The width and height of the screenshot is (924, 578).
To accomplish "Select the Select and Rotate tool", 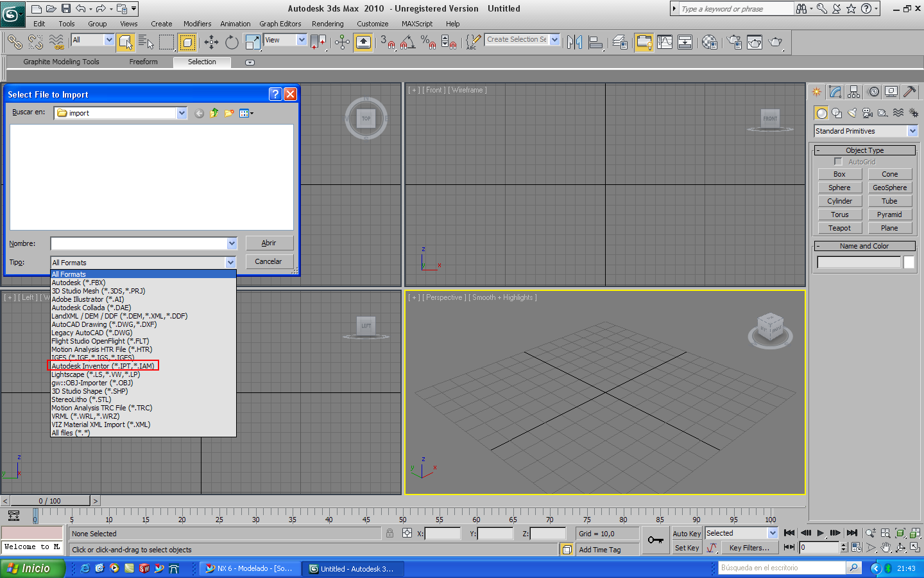I will coord(232,42).
